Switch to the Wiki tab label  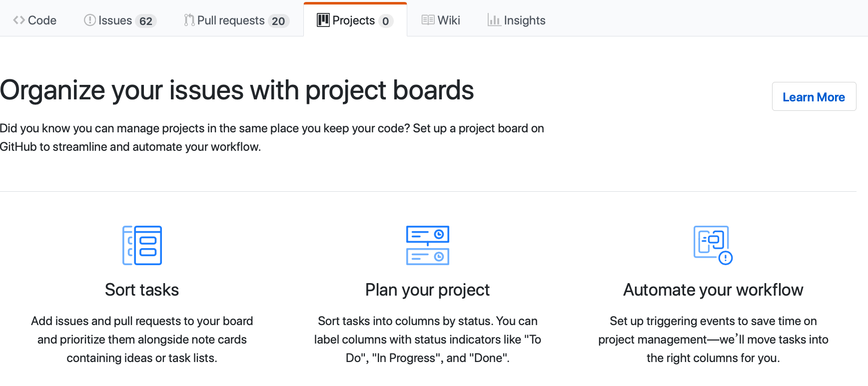449,20
